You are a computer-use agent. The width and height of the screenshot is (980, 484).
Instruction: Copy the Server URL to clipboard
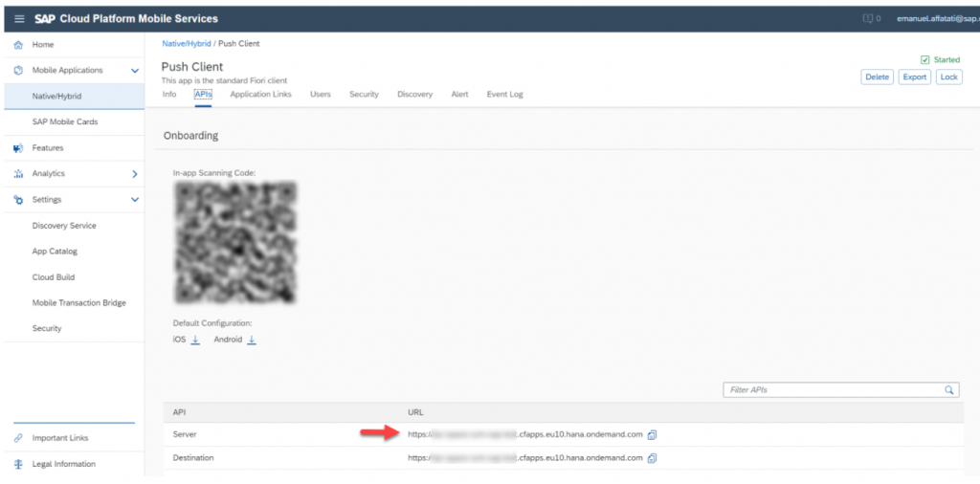click(652, 434)
